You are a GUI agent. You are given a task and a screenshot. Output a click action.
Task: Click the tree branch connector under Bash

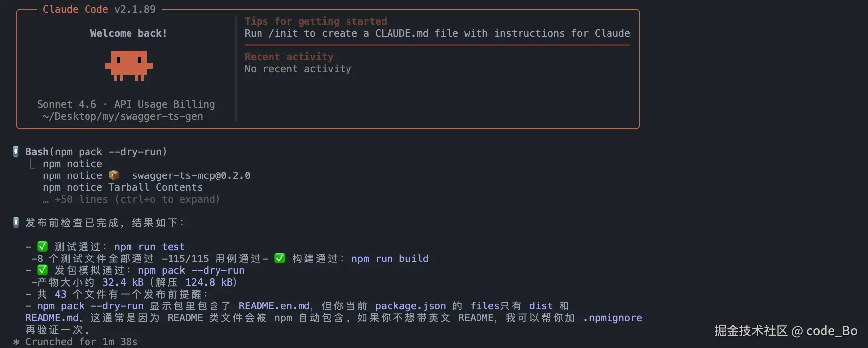point(32,164)
